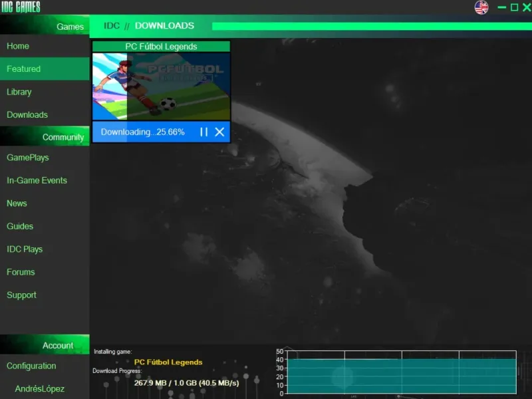Click the Games section header
Image resolution: width=532 pixels, height=399 pixels.
[x=45, y=25]
